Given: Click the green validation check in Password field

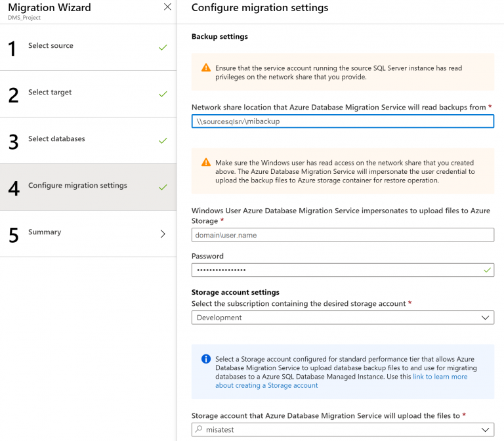Looking at the screenshot, I should (486, 270).
